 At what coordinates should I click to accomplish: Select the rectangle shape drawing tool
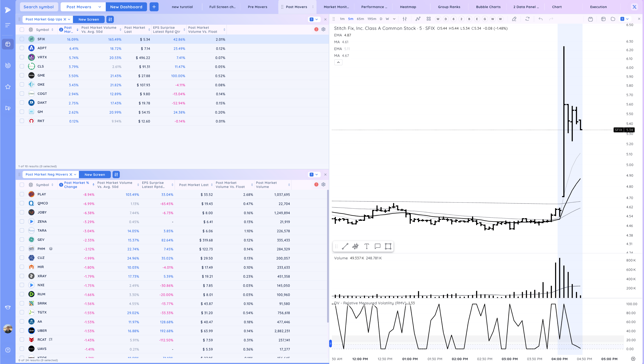388,246
